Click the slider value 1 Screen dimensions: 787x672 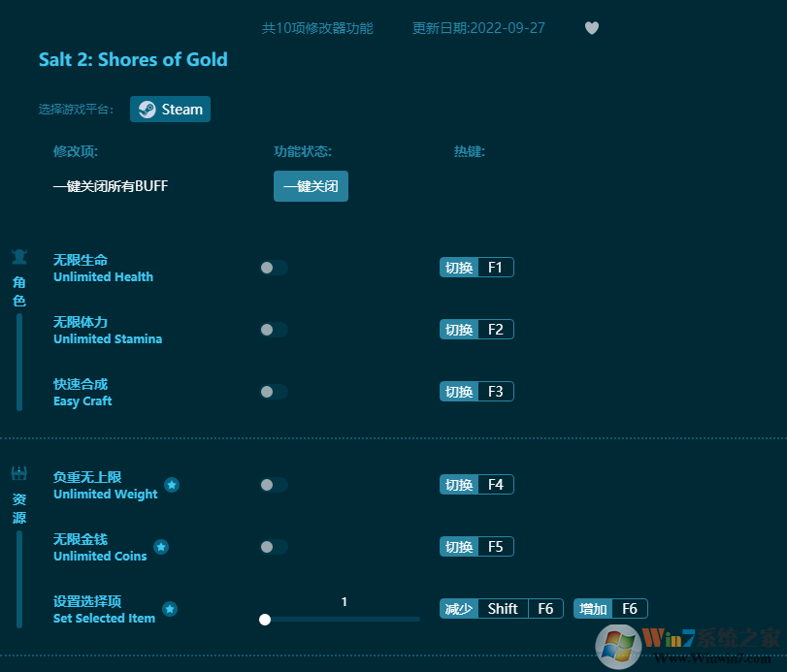point(344,602)
